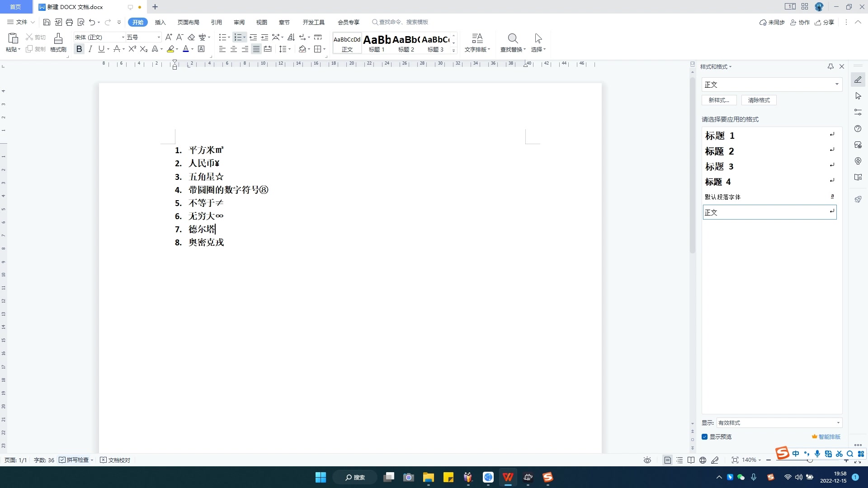
Task: Expand the styles gallery more arrow
Action: 453,50
